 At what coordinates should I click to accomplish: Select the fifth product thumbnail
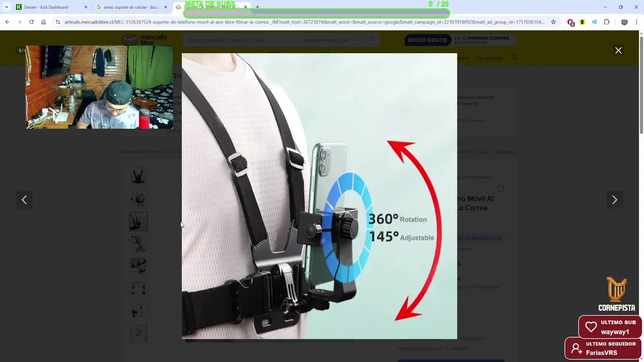138,265
